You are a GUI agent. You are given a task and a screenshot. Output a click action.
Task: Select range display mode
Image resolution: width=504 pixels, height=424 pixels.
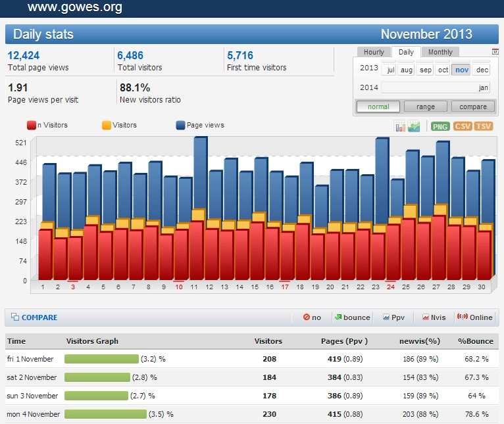425,106
